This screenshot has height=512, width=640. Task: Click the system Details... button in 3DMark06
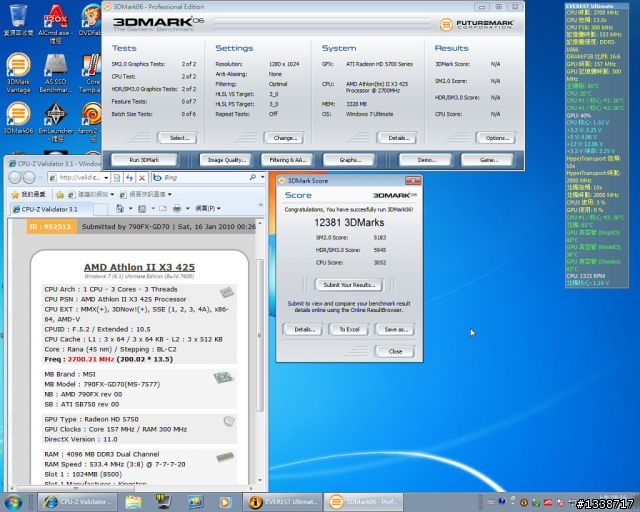[x=398, y=138]
